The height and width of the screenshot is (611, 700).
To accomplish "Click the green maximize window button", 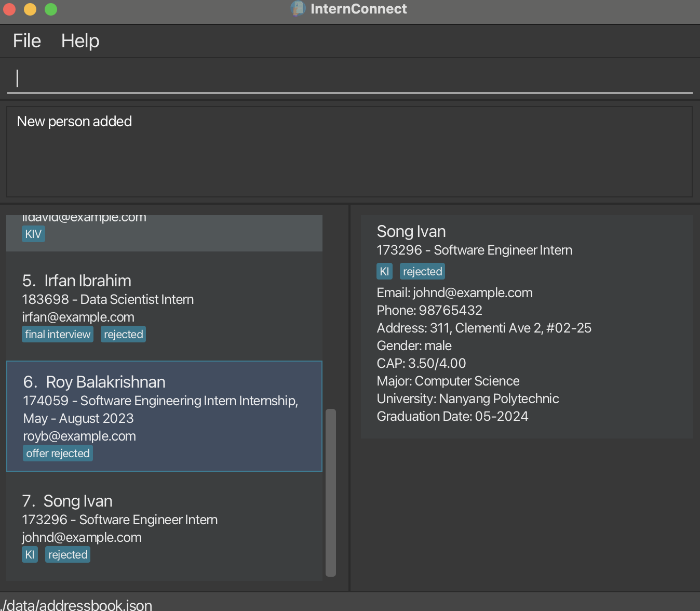I will click(51, 9).
